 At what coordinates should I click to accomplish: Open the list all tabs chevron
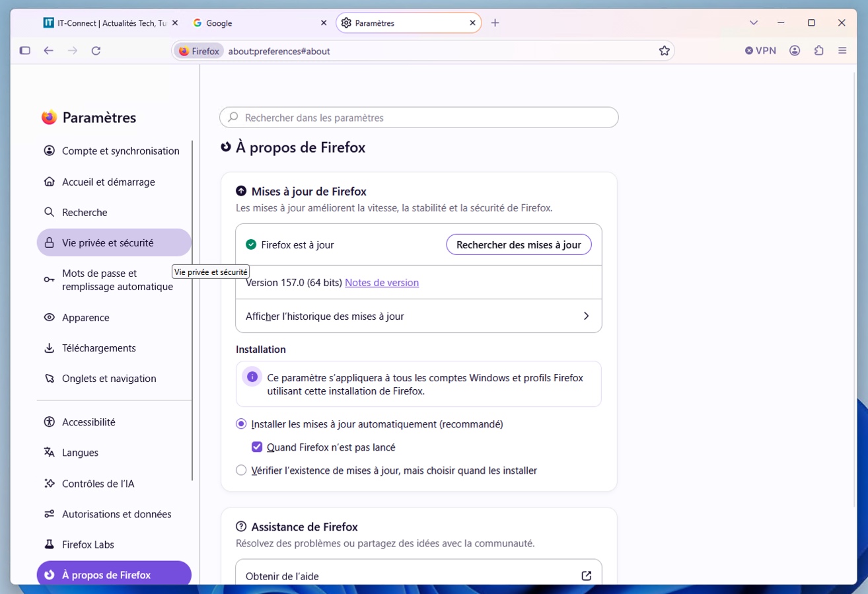coord(754,23)
